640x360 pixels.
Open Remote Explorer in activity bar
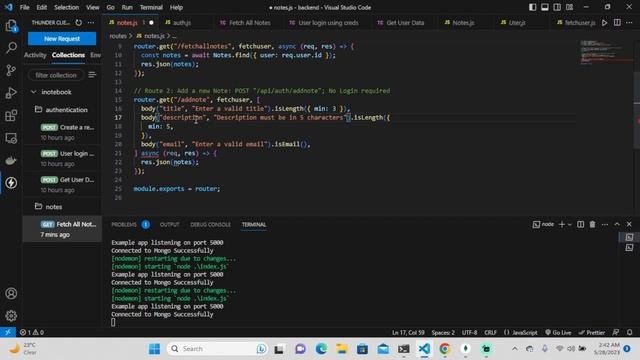click(x=11, y=138)
